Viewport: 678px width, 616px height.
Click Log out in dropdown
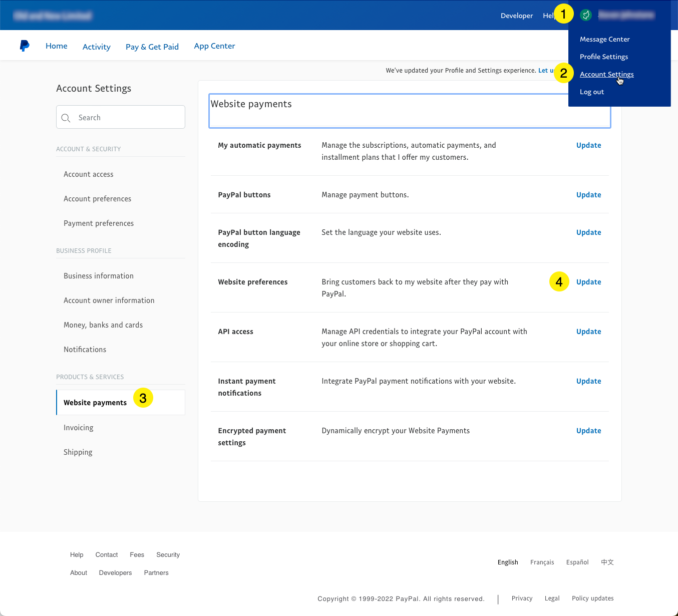click(x=592, y=92)
